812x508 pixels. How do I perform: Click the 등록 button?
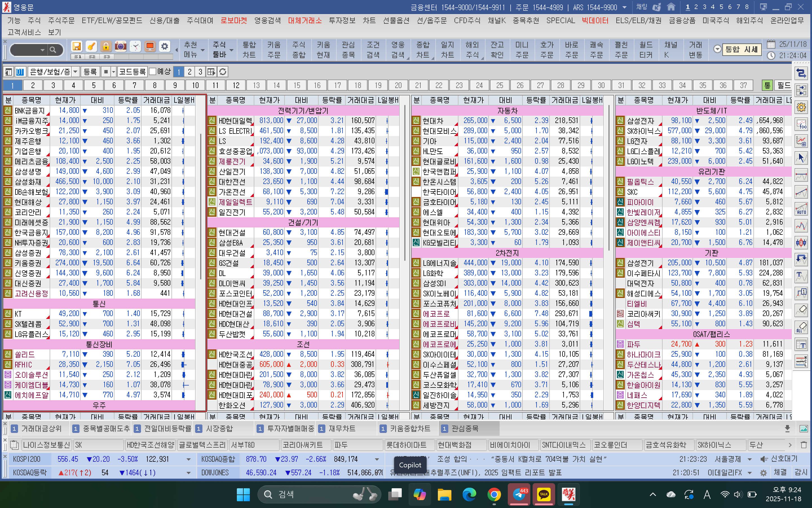90,72
